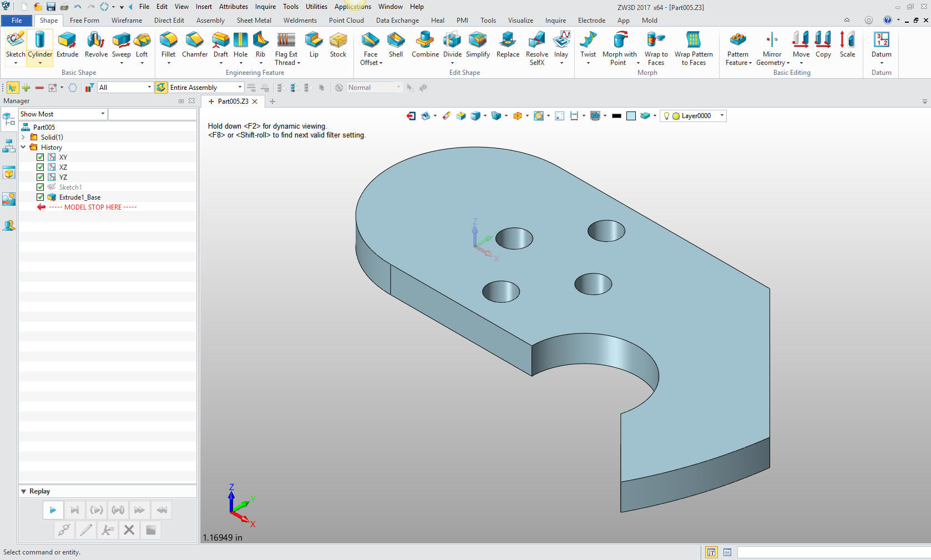Click the File button
The image size is (931, 560).
(17, 21)
